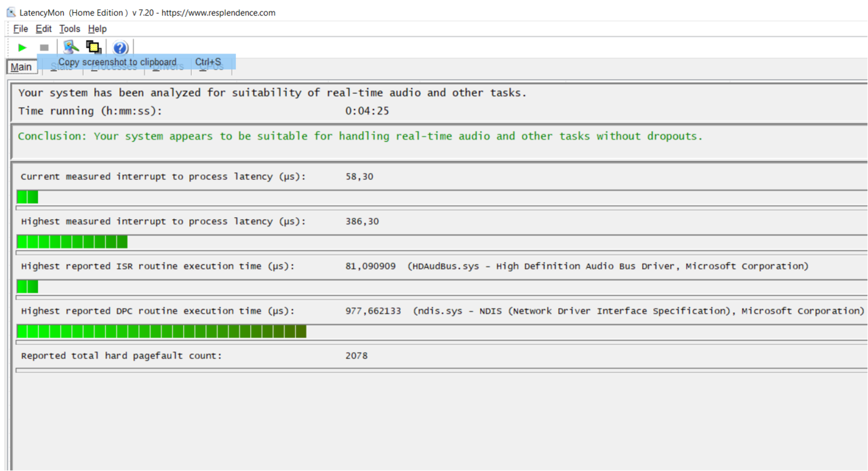
Task: Click the ISR routine execution time bar
Action: coord(441,286)
